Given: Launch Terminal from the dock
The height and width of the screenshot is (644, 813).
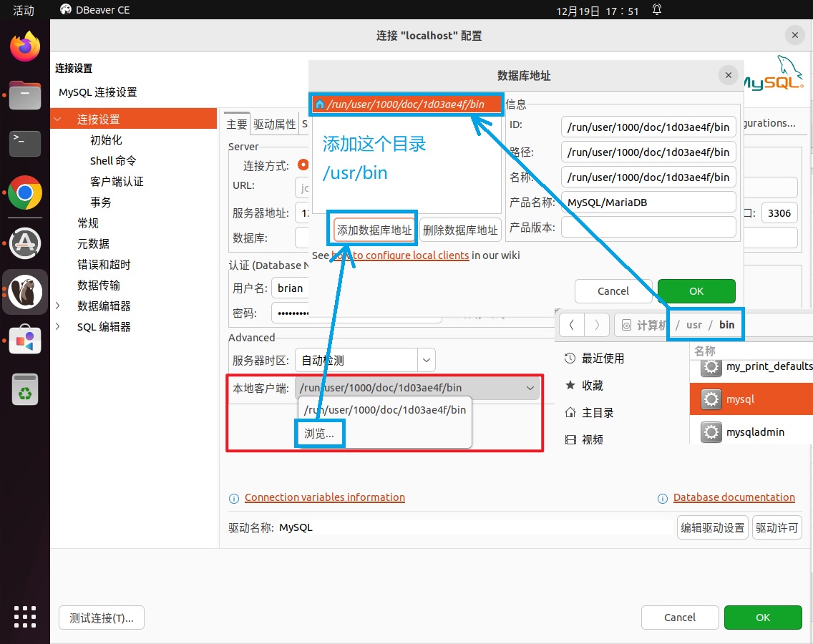Looking at the screenshot, I should (25, 144).
